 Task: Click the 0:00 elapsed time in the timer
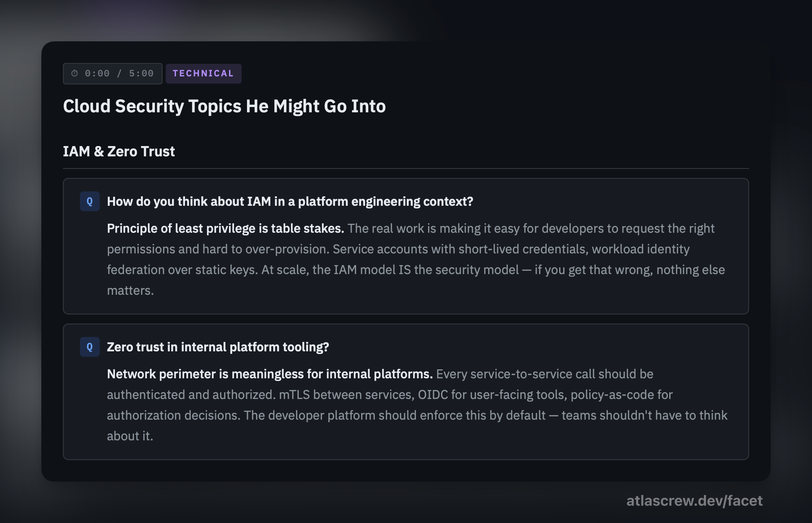tap(97, 74)
